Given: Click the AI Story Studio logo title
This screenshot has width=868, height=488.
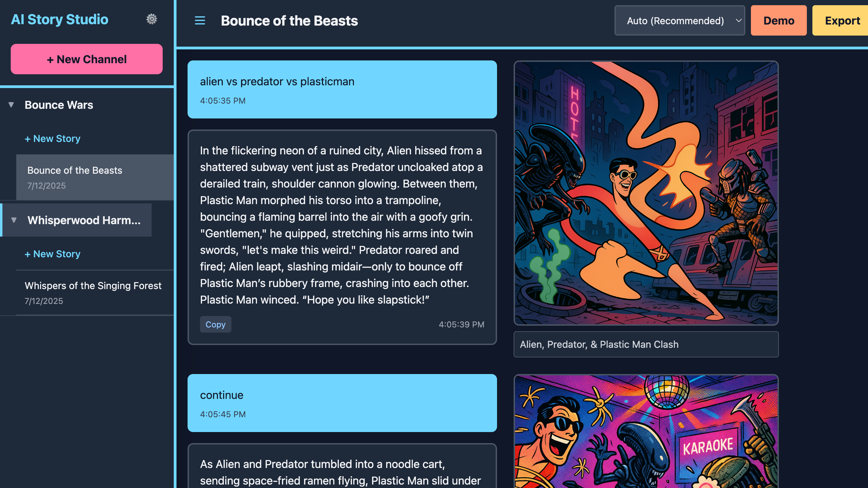Looking at the screenshot, I should (x=60, y=19).
